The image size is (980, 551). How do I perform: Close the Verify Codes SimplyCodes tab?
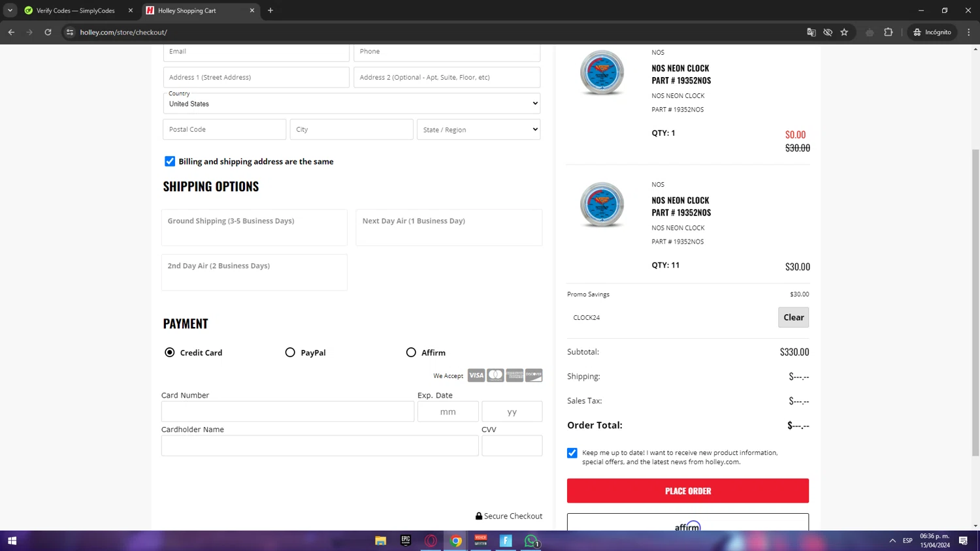pyautogui.click(x=131, y=10)
